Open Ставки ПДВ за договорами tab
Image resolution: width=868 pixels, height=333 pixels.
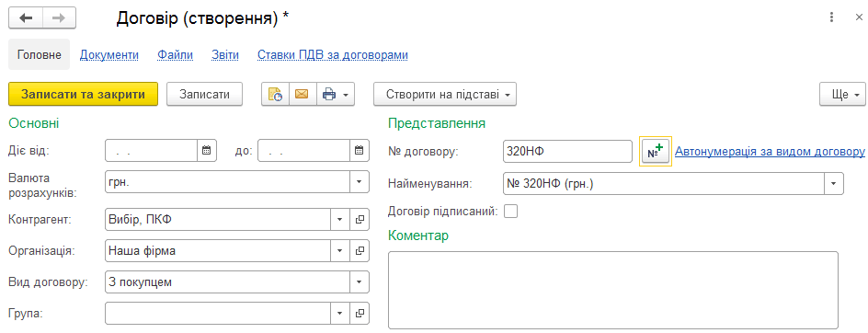coord(333,55)
